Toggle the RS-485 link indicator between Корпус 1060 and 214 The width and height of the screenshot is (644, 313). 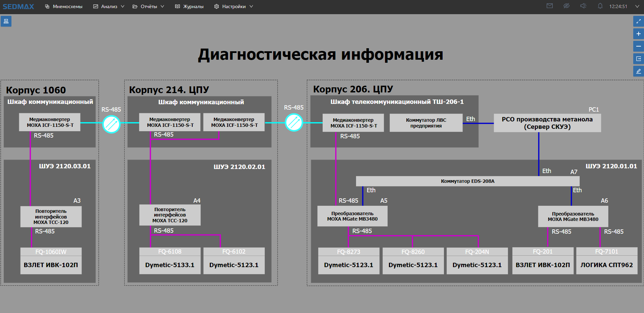click(111, 124)
